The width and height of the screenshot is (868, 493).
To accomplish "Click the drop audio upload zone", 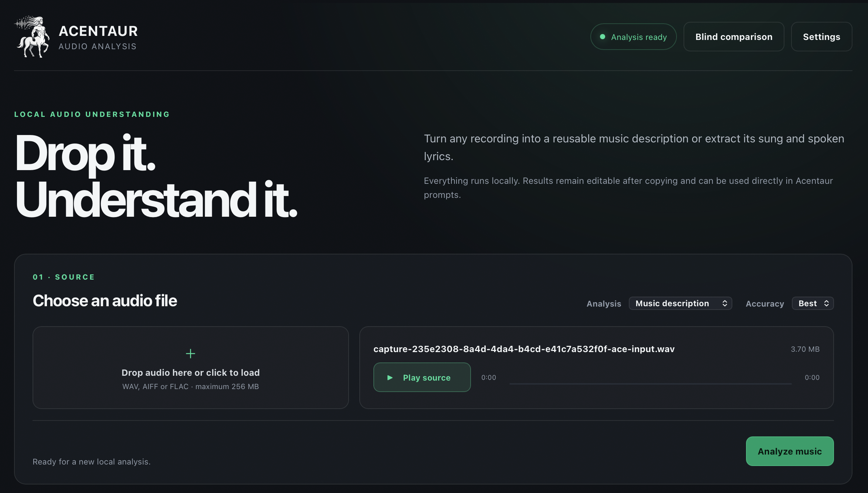I will (x=190, y=368).
